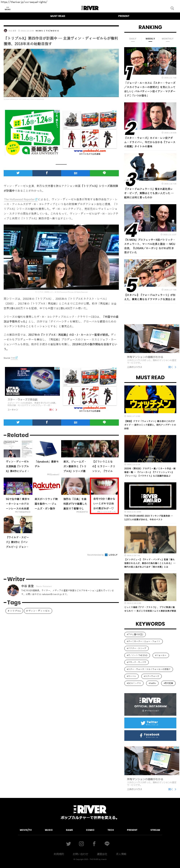Click the LINE icon in the footer
180x868 pixels.
click(107, 843)
